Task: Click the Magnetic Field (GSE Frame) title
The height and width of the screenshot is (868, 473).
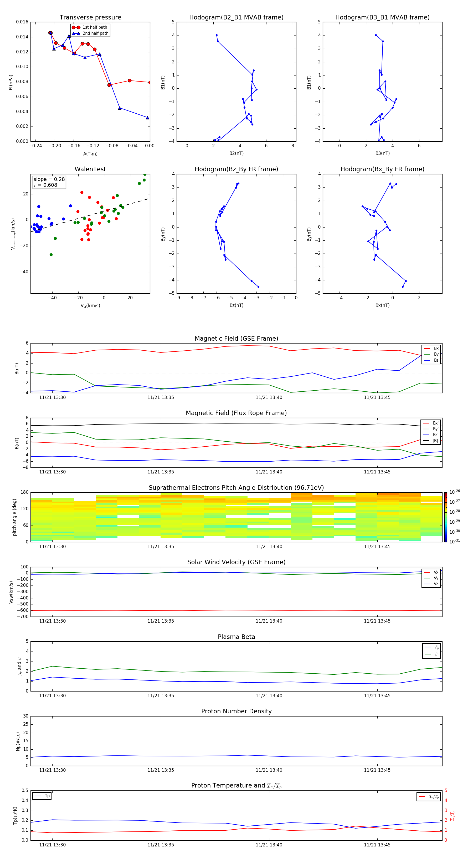Action: 236,339
